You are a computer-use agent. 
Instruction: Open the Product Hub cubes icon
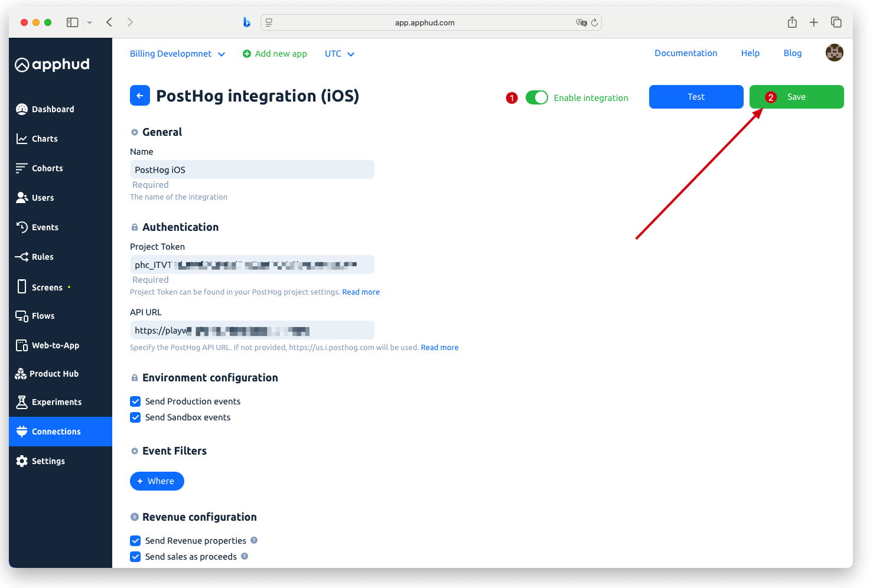[21, 374]
